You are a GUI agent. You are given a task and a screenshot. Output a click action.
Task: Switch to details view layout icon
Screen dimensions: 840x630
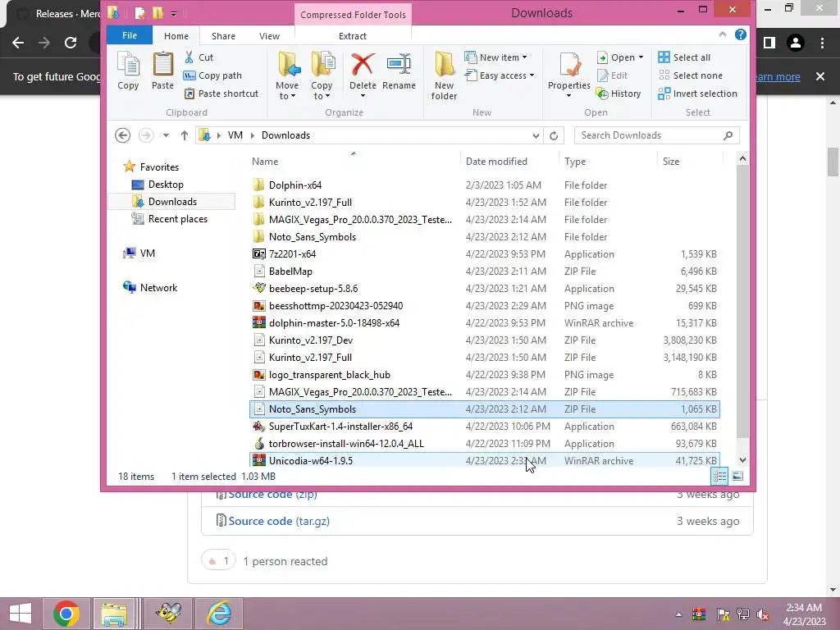(x=719, y=476)
